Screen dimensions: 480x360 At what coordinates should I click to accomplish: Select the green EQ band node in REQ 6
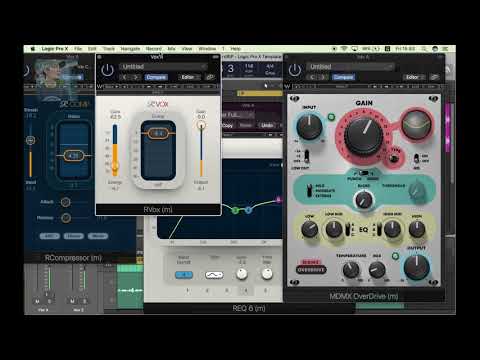235,210
